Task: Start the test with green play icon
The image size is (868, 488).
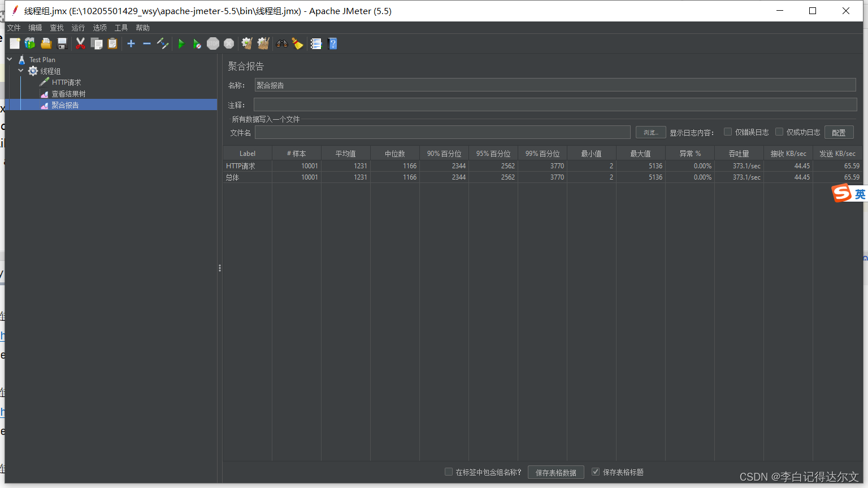Action: (181, 43)
